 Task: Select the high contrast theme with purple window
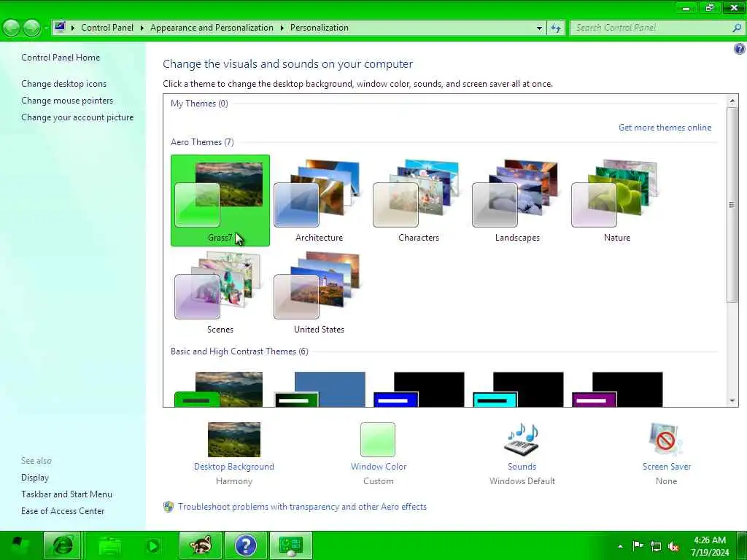[x=617, y=389]
